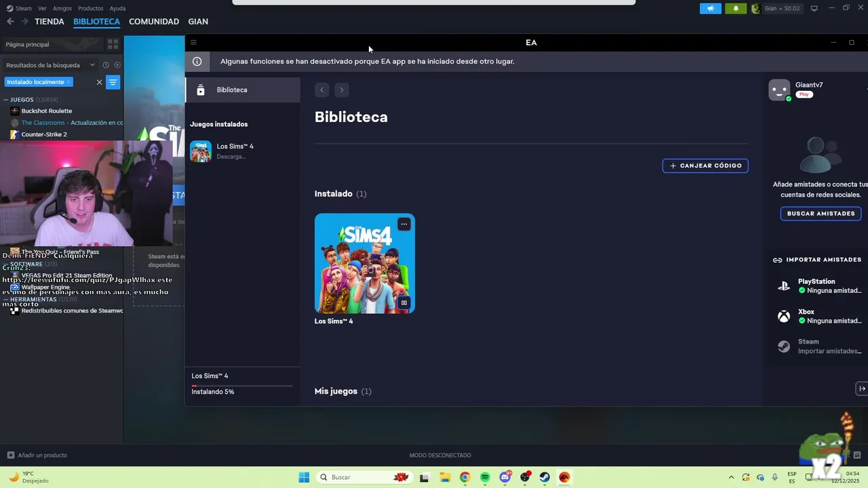Viewport: 868px width, 488px height.
Task: Select Xbox friend import option
Action: (x=820, y=317)
